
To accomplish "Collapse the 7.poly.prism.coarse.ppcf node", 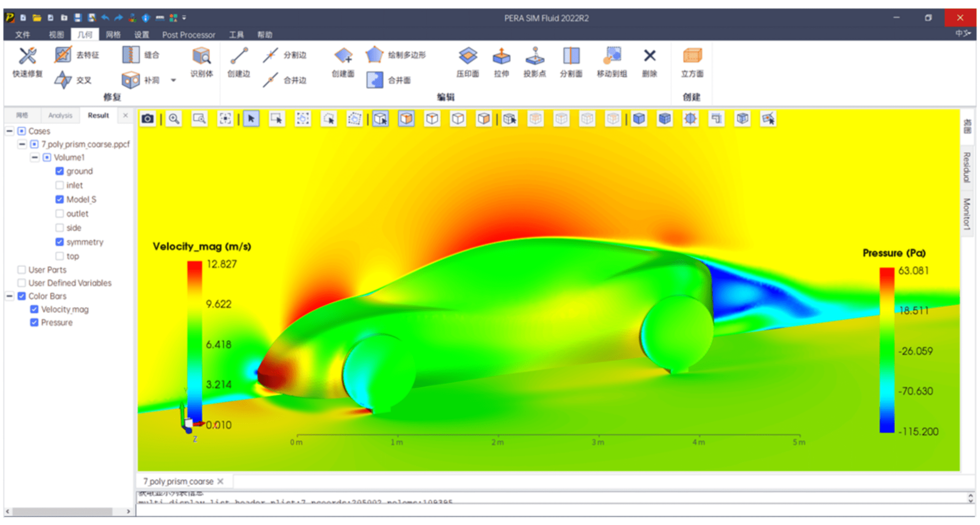I will [x=22, y=144].
